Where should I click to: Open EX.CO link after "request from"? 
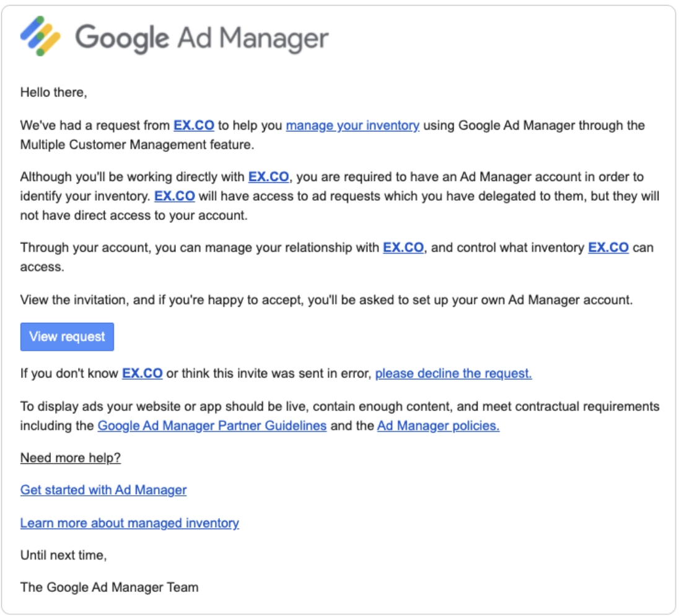[193, 126]
